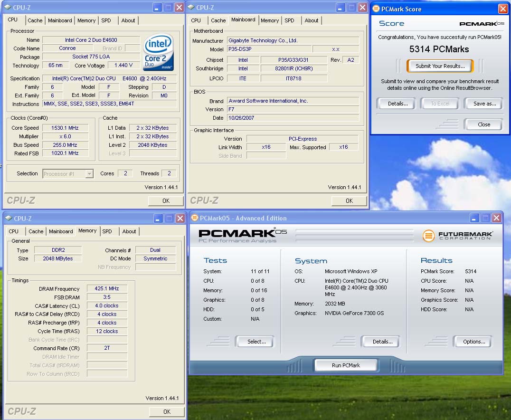Click the Core Voltage value 1.440 V

coord(123,65)
